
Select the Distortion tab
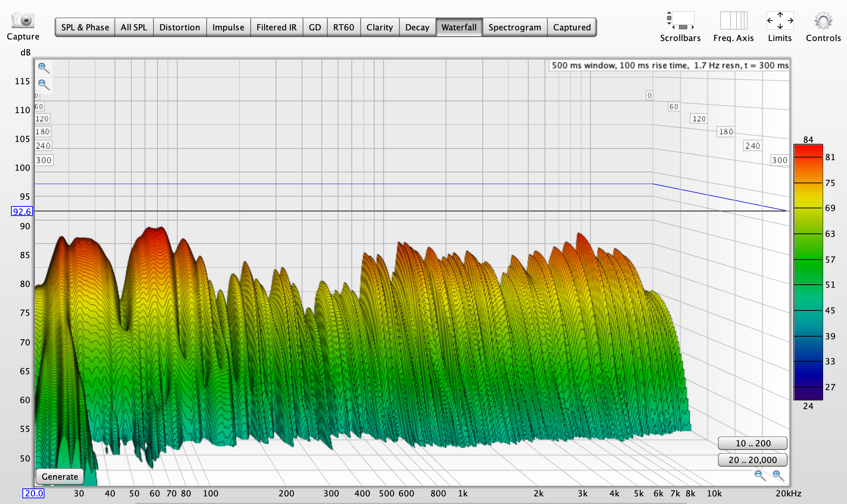pos(180,27)
